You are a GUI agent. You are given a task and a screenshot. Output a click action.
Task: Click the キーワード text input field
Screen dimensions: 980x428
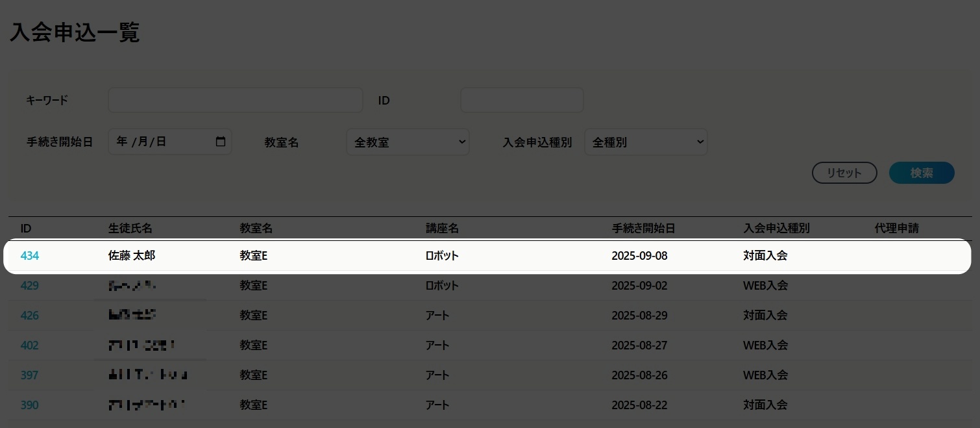coord(235,100)
